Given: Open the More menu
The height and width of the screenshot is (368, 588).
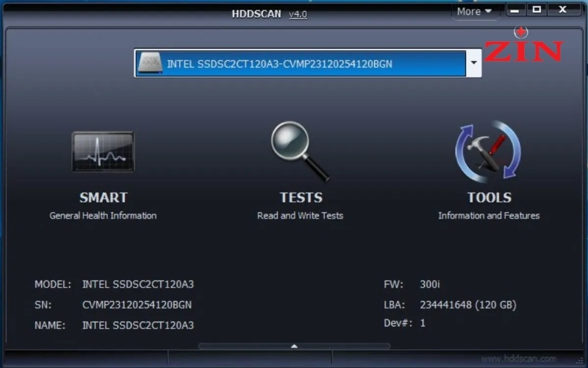Looking at the screenshot, I should (x=474, y=11).
